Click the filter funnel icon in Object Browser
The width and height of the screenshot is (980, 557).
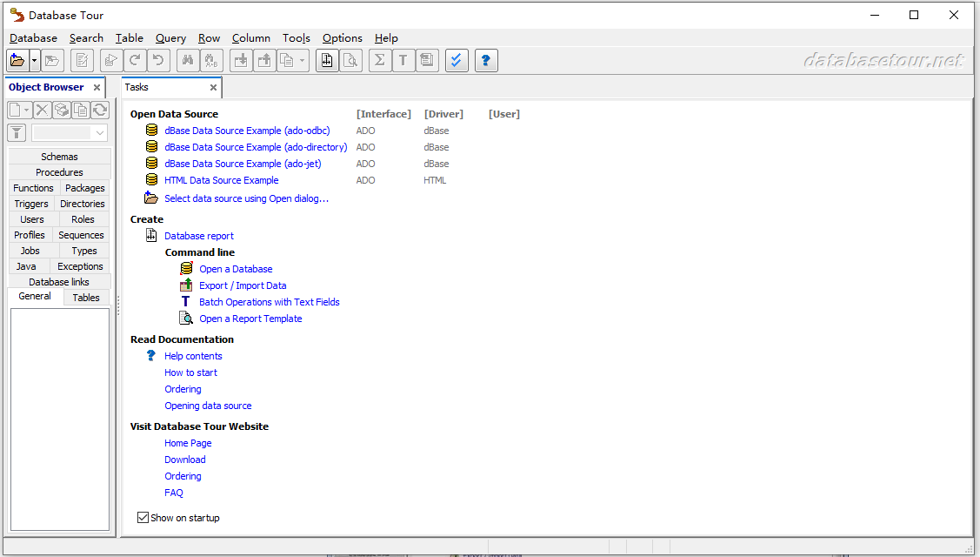click(x=17, y=132)
